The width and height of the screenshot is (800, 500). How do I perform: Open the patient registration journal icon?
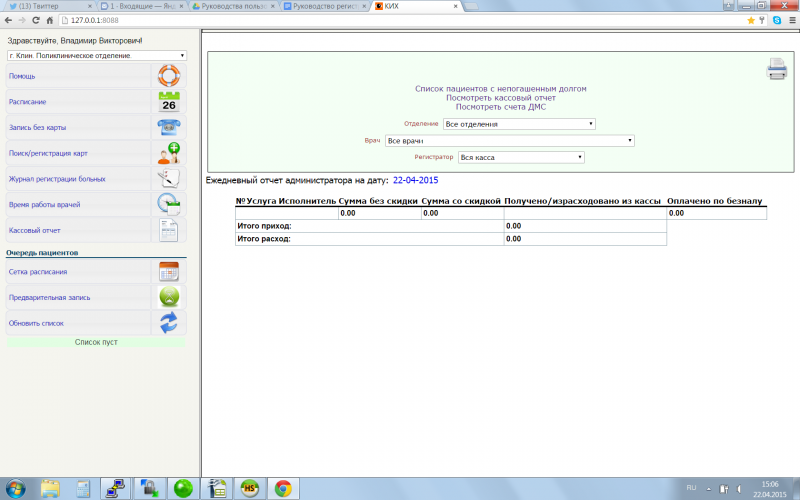[x=168, y=179]
